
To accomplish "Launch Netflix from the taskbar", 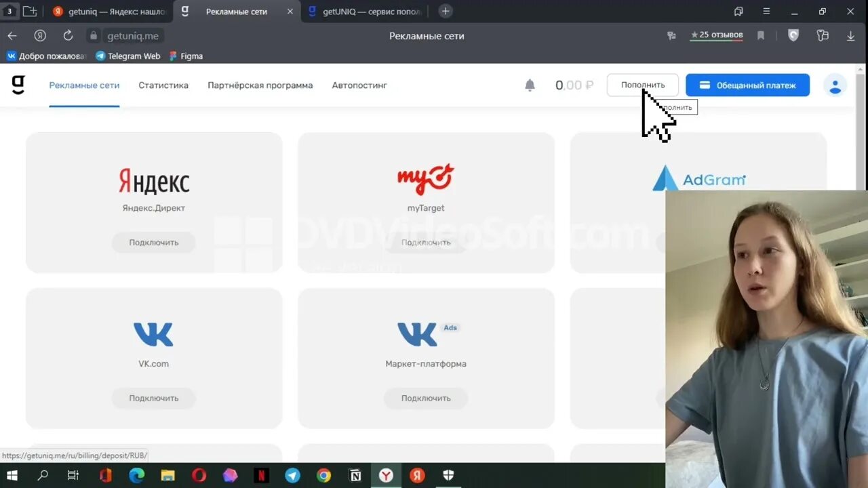I will [261, 476].
